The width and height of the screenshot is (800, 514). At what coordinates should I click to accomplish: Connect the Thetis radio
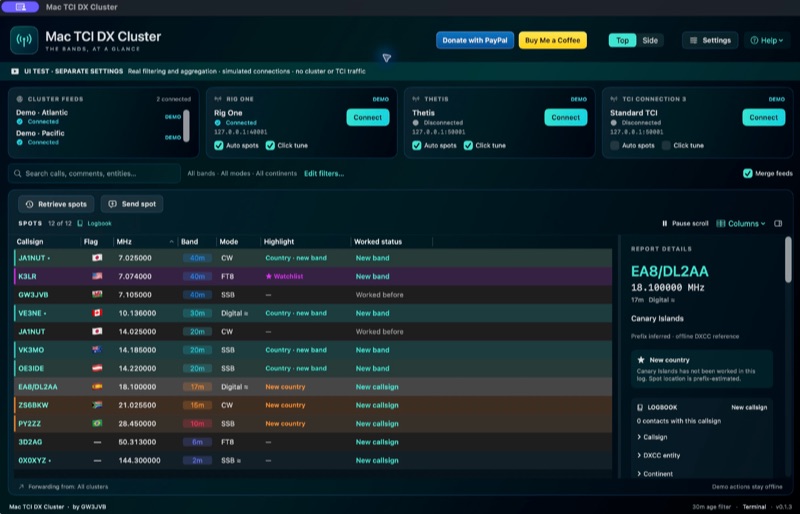click(x=566, y=117)
